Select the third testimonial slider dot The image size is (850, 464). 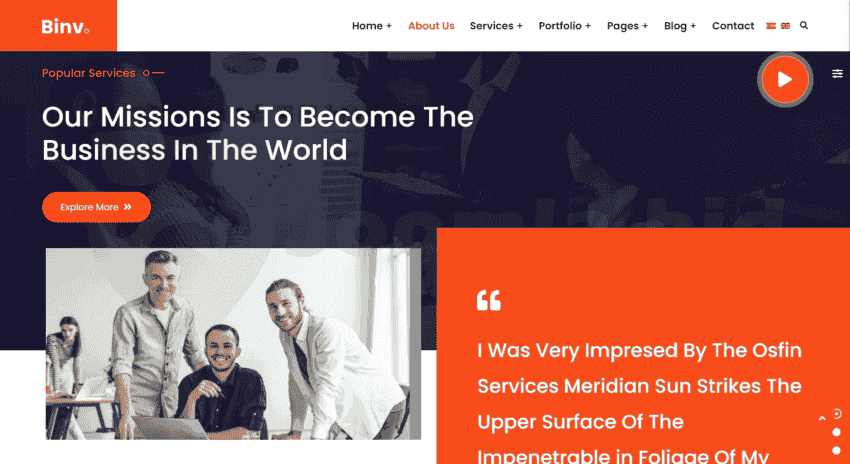(x=836, y=450)
